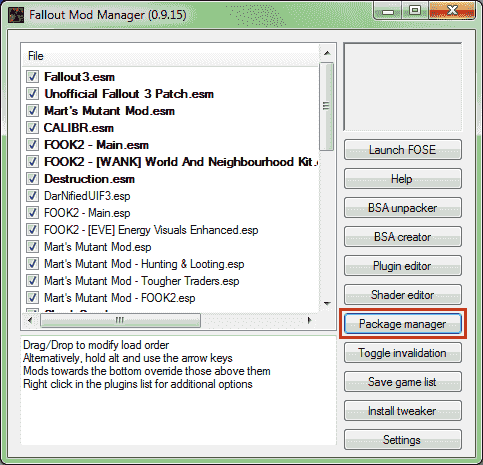Disable the Mart's Mutant Mod.esm plugin checkbox
This screenshot has width=483, height=465.
click(32, 111)
